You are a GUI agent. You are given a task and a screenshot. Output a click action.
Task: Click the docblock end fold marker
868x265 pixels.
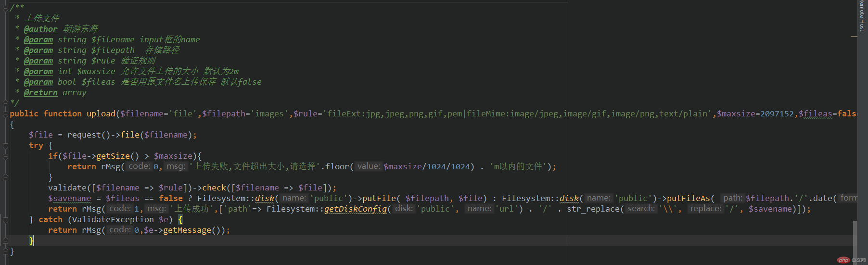click(5, 102)
